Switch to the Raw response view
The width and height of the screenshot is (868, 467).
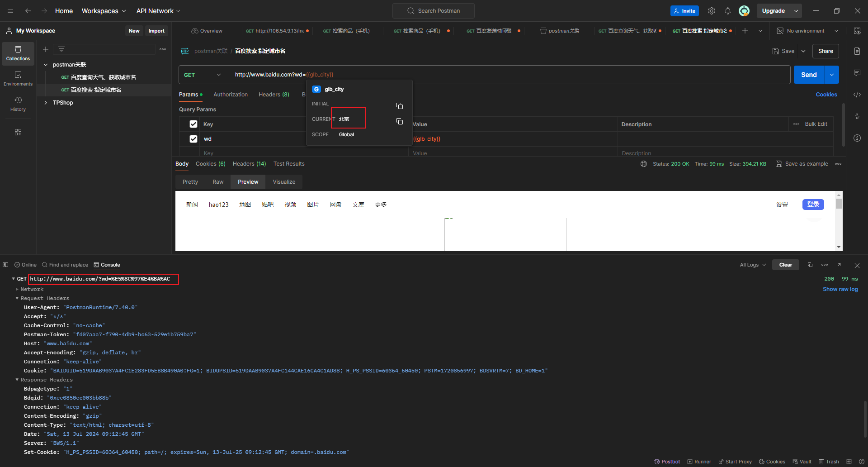(218, 182)
